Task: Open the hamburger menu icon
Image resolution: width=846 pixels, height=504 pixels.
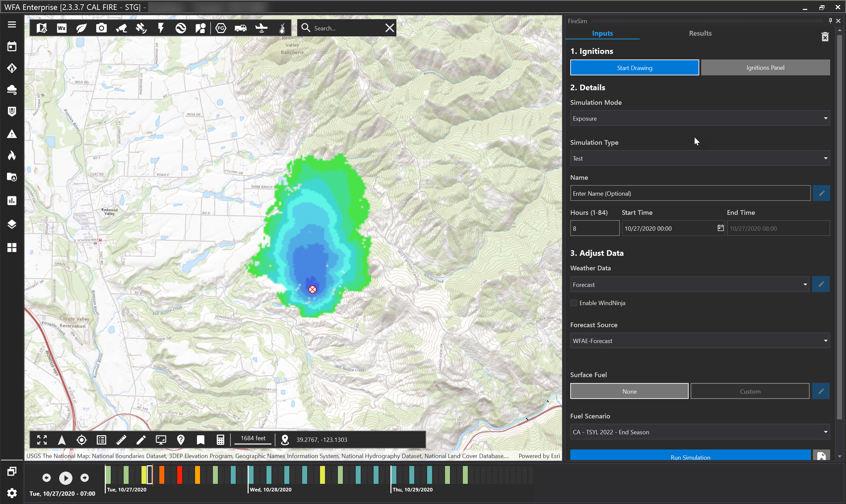Action: (x=12, y=24)
